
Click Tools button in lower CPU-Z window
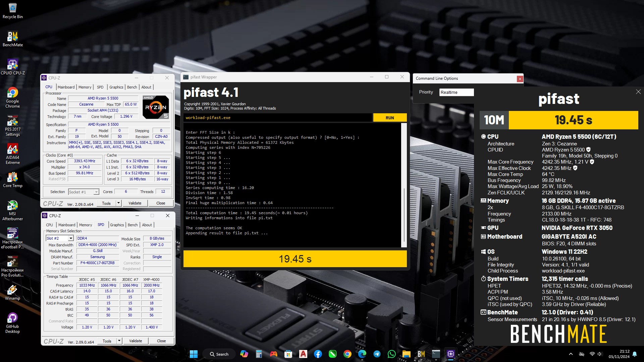[x=107, y=341]
